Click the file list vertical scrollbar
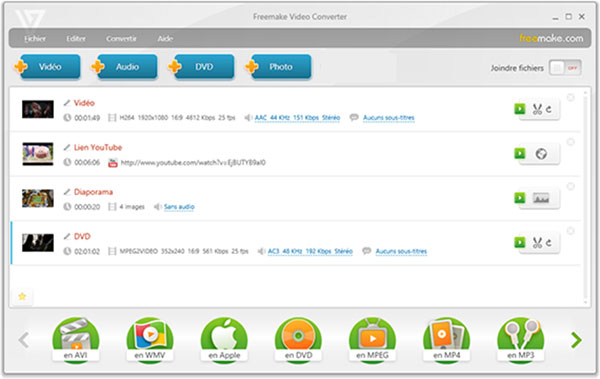This screenshot has width=600, height=379. (x=585, y=197)
